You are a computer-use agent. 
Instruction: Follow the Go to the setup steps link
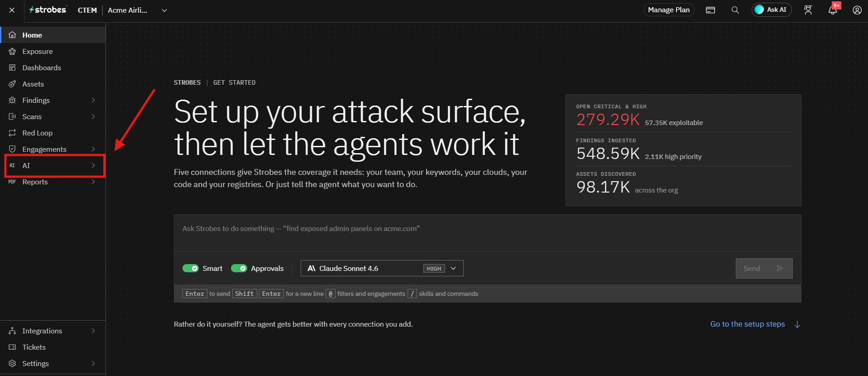755,324
